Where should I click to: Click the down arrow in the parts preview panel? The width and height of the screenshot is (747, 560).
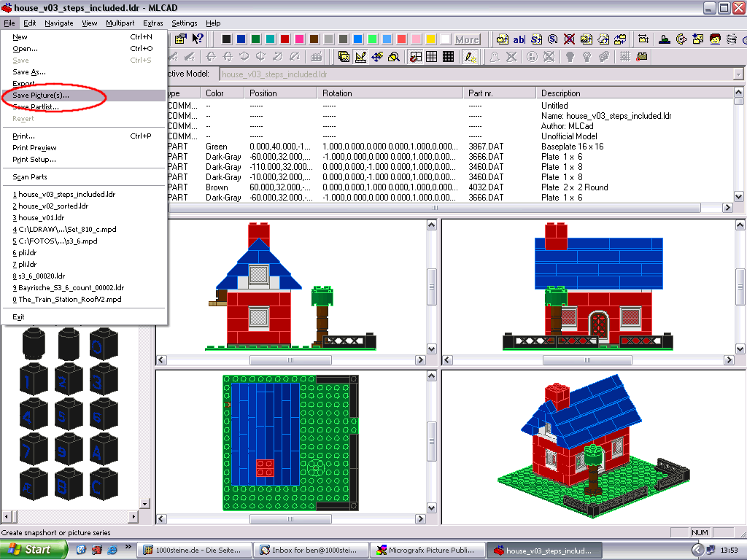[145, 503]
